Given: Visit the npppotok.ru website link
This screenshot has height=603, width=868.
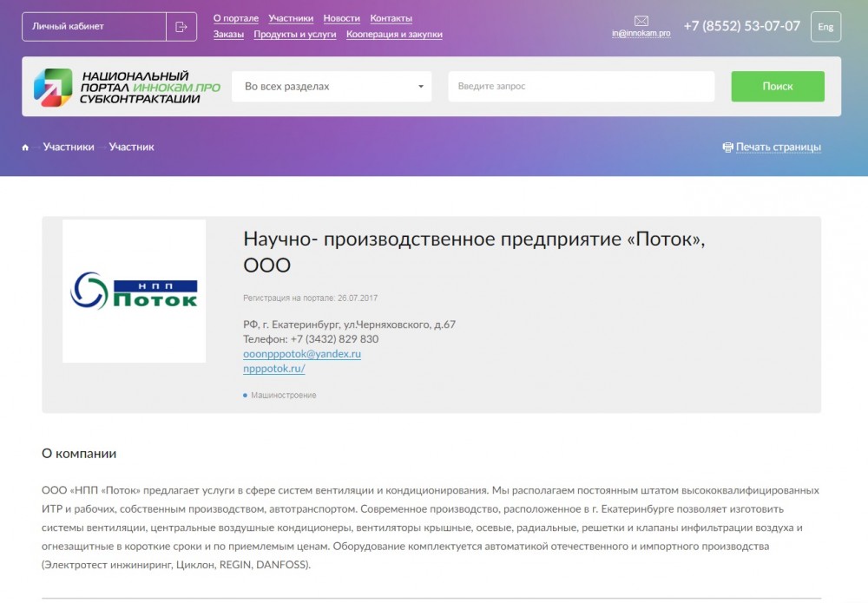Looking at the screenshot, I should tap(274, 368).
